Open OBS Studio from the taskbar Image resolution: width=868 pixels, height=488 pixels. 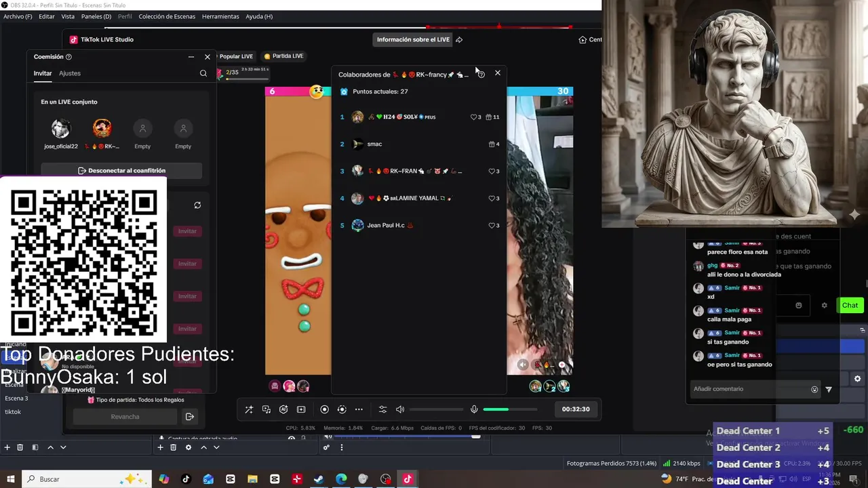coord(386,479)
